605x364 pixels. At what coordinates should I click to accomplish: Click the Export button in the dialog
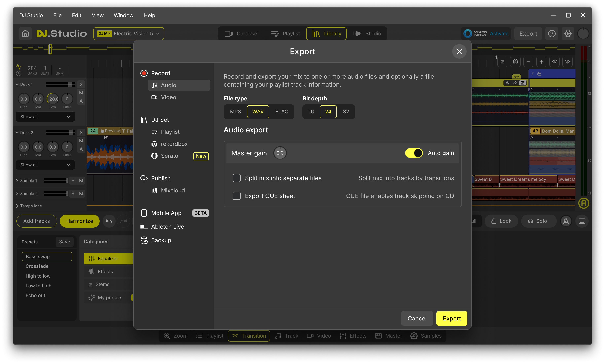(x=452, y=318)
